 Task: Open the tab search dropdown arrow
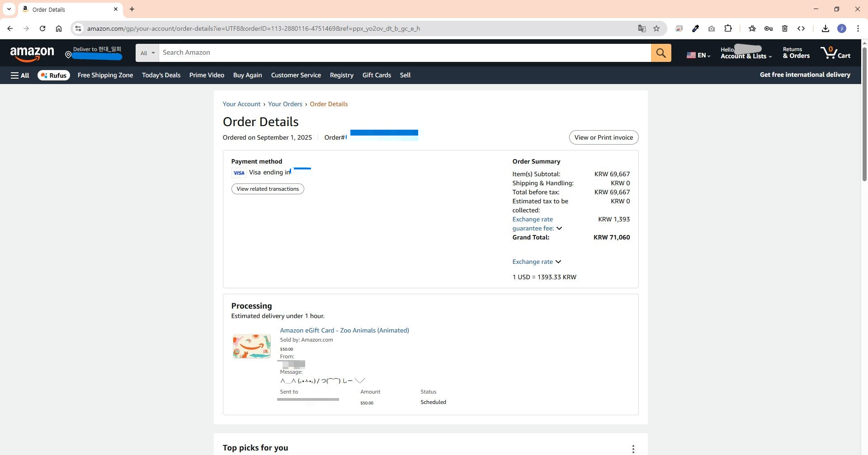(x=9, y=9)
